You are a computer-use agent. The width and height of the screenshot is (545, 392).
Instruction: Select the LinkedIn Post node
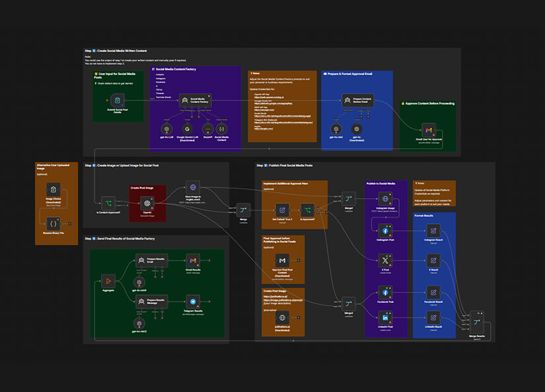385,317
